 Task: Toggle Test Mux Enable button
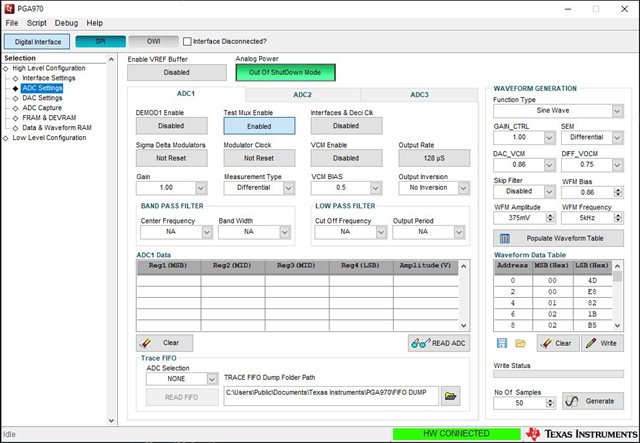tap(259, 126)
